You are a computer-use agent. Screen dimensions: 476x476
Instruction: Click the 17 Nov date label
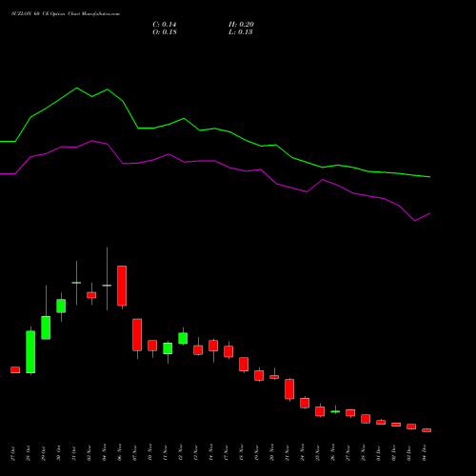point(227,453)
